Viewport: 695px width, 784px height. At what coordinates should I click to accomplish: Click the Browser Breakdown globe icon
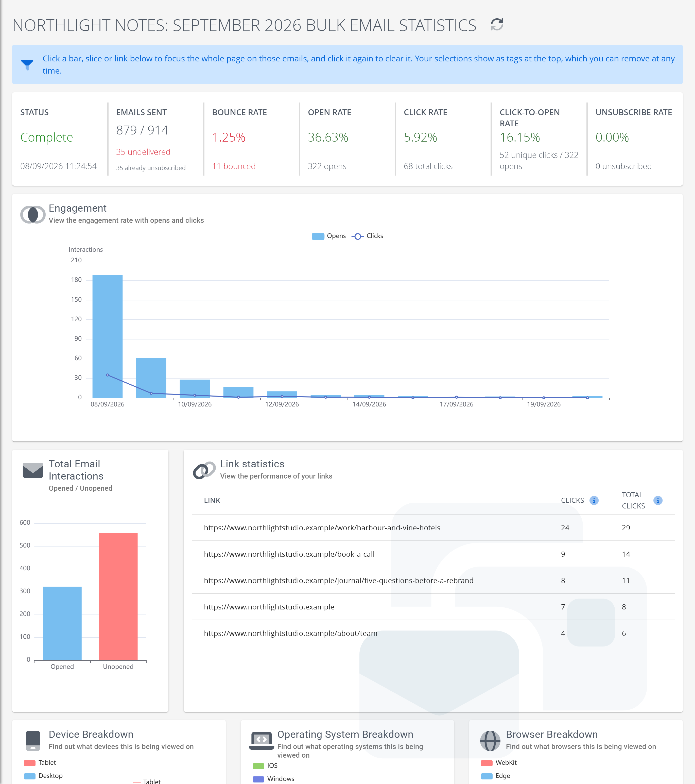(x=490, y=740)
